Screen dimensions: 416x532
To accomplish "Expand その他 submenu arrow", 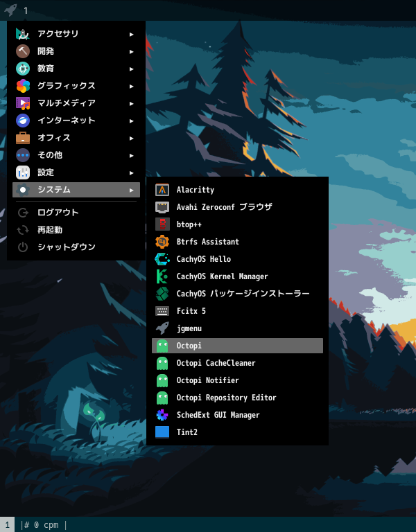I will point(132,155).
